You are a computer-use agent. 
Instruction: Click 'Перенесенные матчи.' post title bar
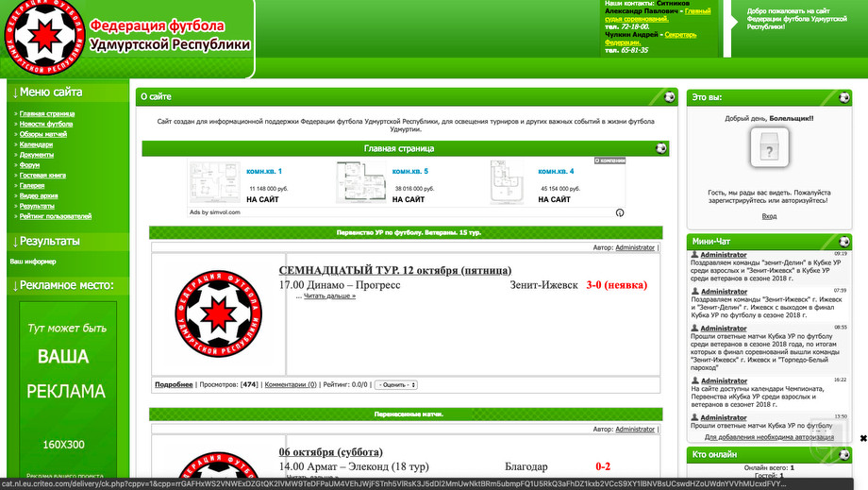[406, 414]
